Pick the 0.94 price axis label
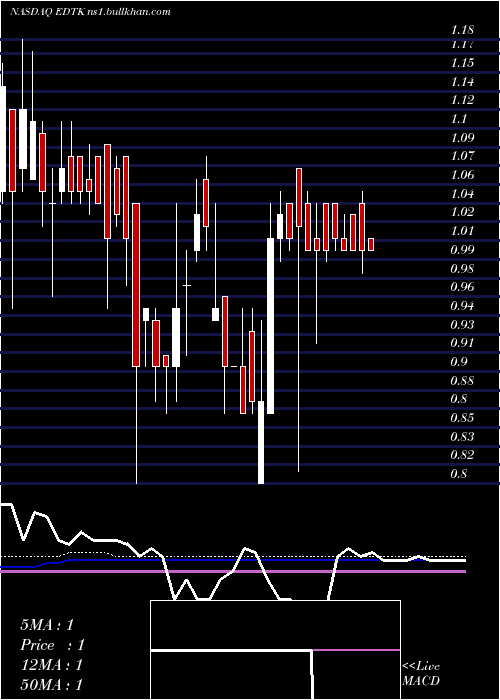 click(x=462, y=306)
